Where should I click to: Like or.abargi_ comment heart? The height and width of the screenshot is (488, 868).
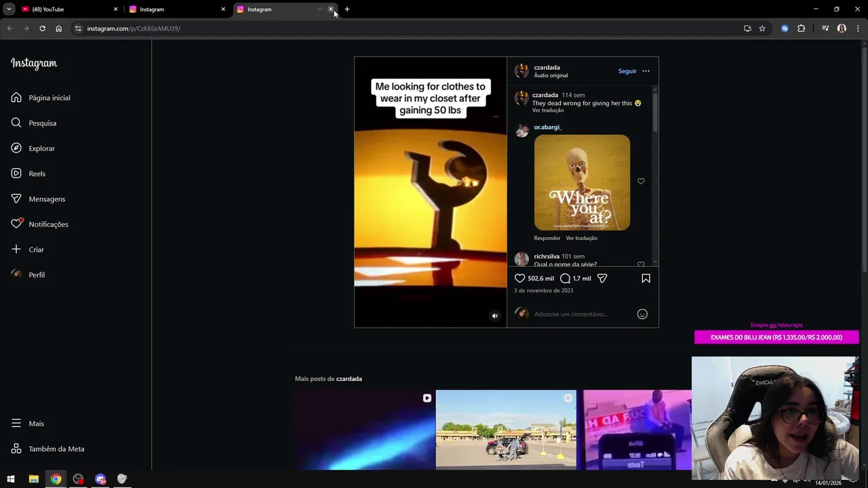click(641, 181)
